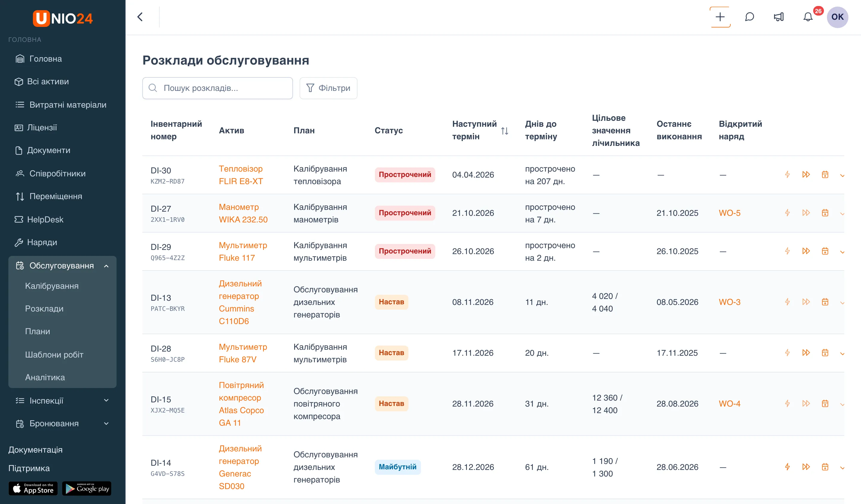Open the Google Play badge
Viewport: 861px width, 504px height.
pyautogui.click(x=87, y=488)
